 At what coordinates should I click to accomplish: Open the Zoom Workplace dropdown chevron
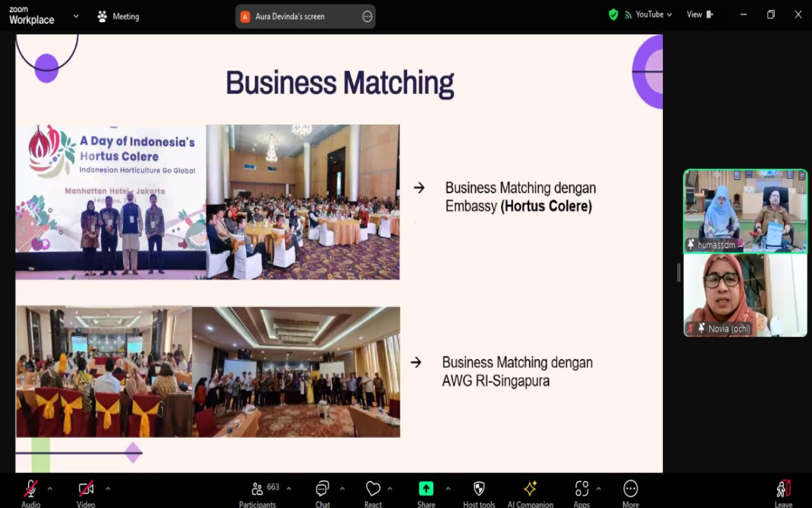tap(76, 16)
